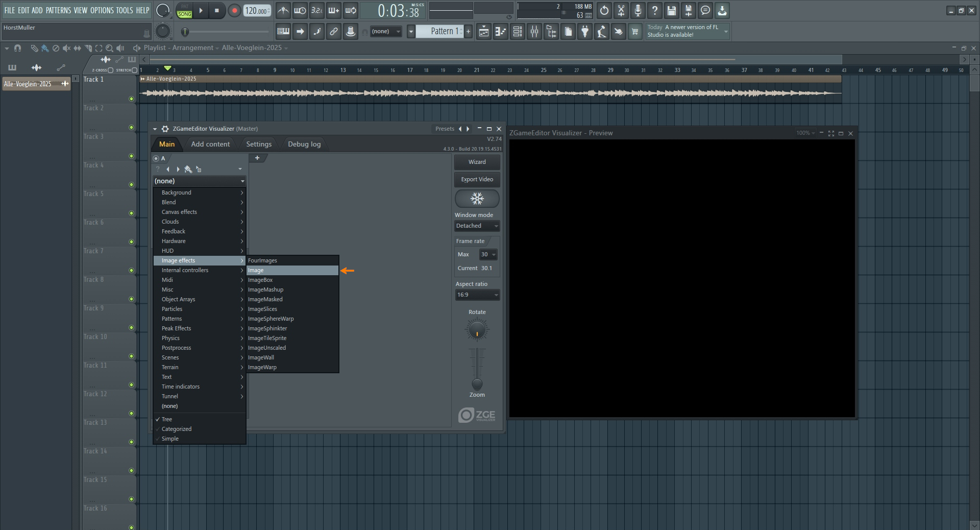Open the plugin picker plug icon
980x530 pixels.
(585, 32)
